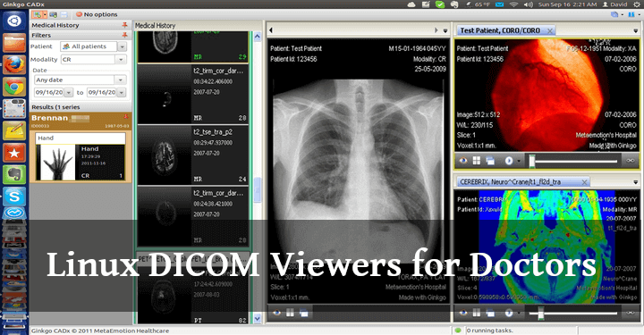Screen dimensions: 644x335
Task: Open Skype from the launcher
Action: (14, 197)
